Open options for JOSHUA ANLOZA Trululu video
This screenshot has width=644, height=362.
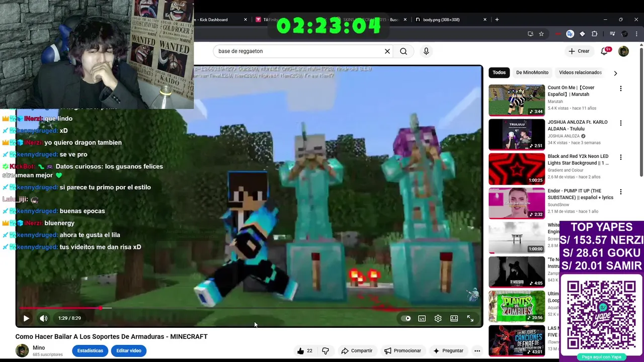620,123
